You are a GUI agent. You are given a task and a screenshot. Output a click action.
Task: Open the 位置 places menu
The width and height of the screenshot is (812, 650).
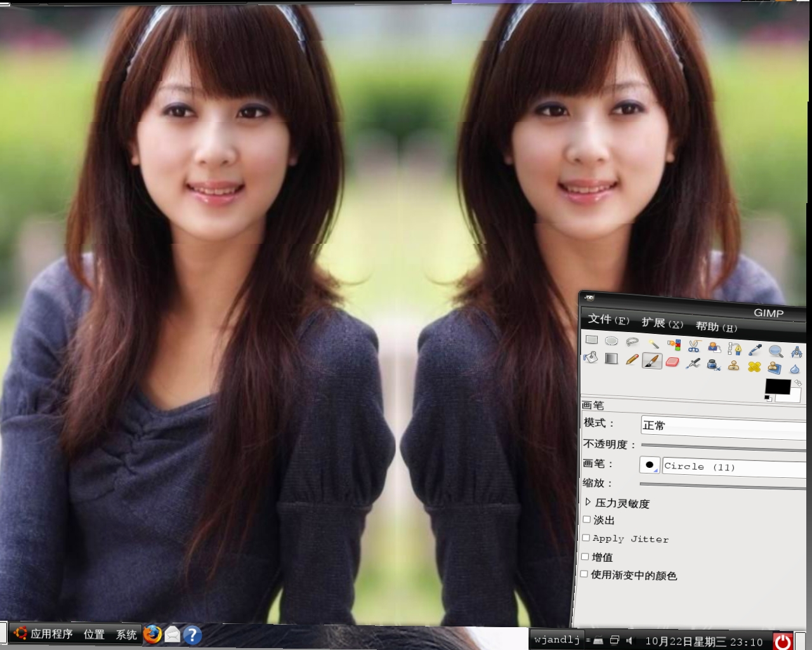tap(94, 634)
